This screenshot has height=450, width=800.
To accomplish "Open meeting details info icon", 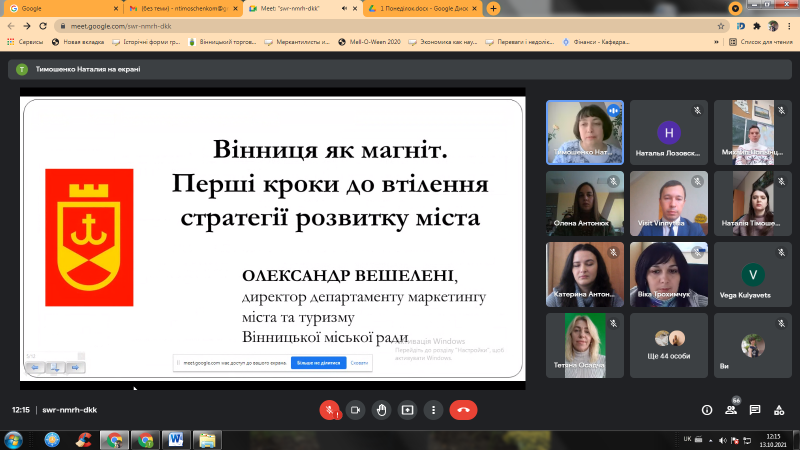I will pyautogui.click(x=707, y=410).
